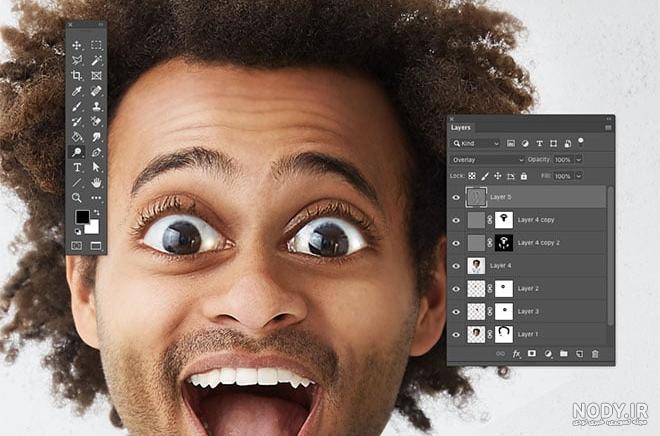This screenshot has height=436, width=660.
Task: Toggle the eye icon for Layer 4
Action: [x=456, y=266]
